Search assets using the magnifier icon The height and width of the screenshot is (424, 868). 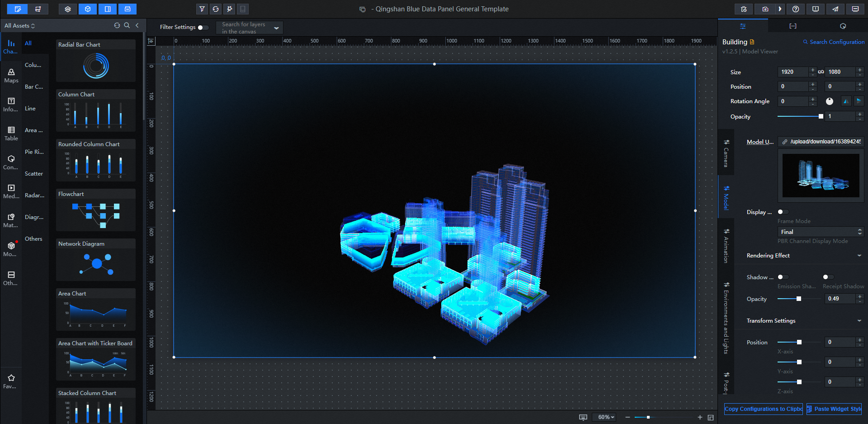[127, 26]
